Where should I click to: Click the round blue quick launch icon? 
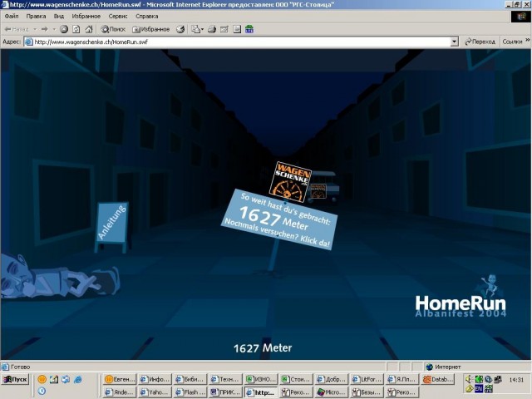pyautogui.click(x=42, y=391)
